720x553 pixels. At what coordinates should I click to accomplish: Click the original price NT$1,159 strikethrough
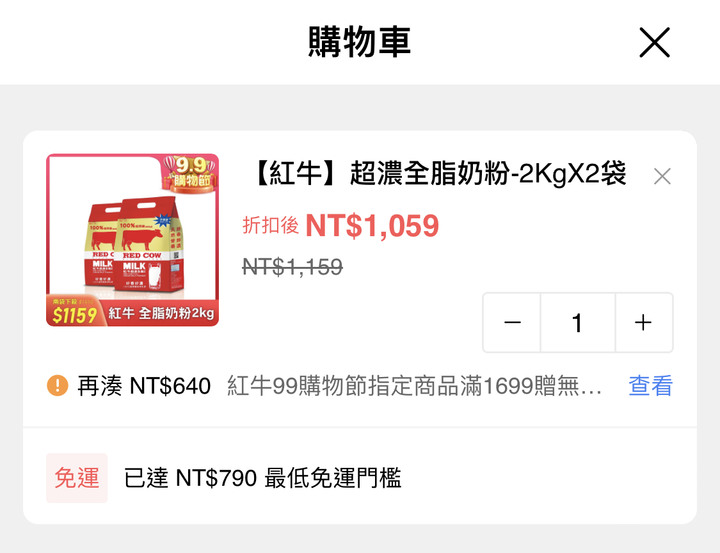292,266
